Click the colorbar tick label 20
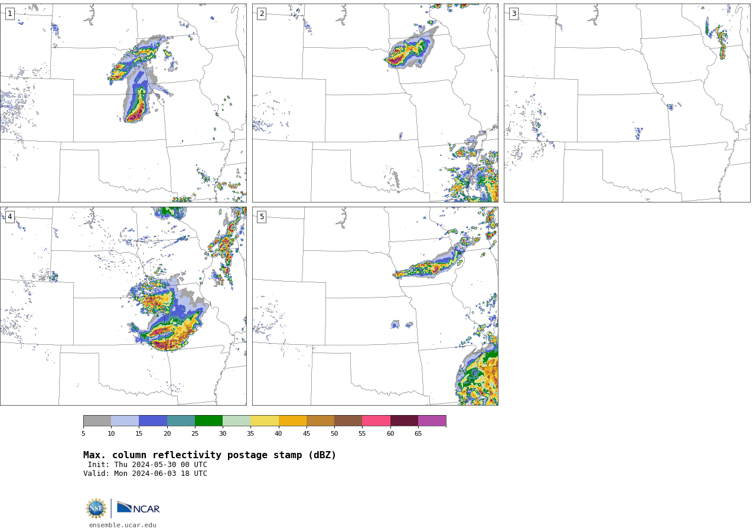The image size is (756, 532). coord(167,434)
